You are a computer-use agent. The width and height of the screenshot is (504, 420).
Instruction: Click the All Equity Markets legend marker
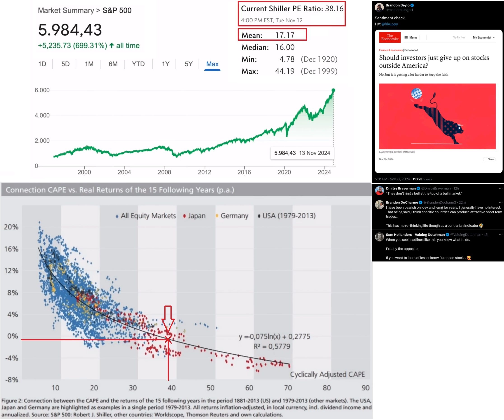[117, 216]
